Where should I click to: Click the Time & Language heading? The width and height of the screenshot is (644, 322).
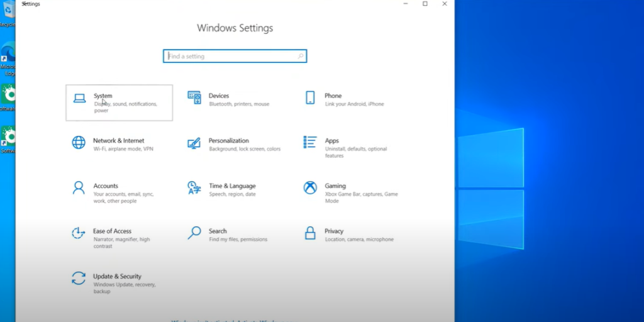coord(232,186)
